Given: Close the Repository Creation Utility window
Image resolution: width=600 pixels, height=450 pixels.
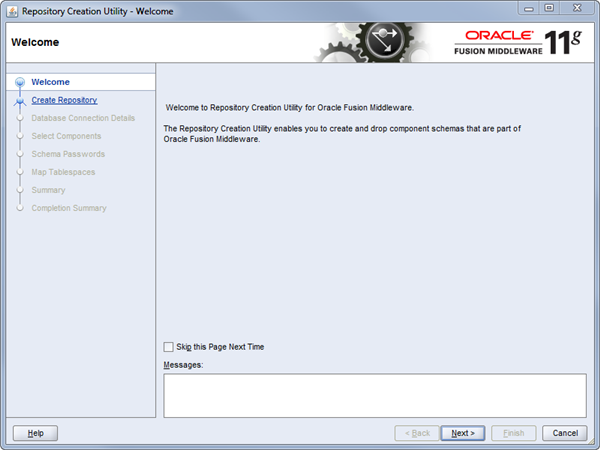Looking at the screenshot, I should (577, 8).
